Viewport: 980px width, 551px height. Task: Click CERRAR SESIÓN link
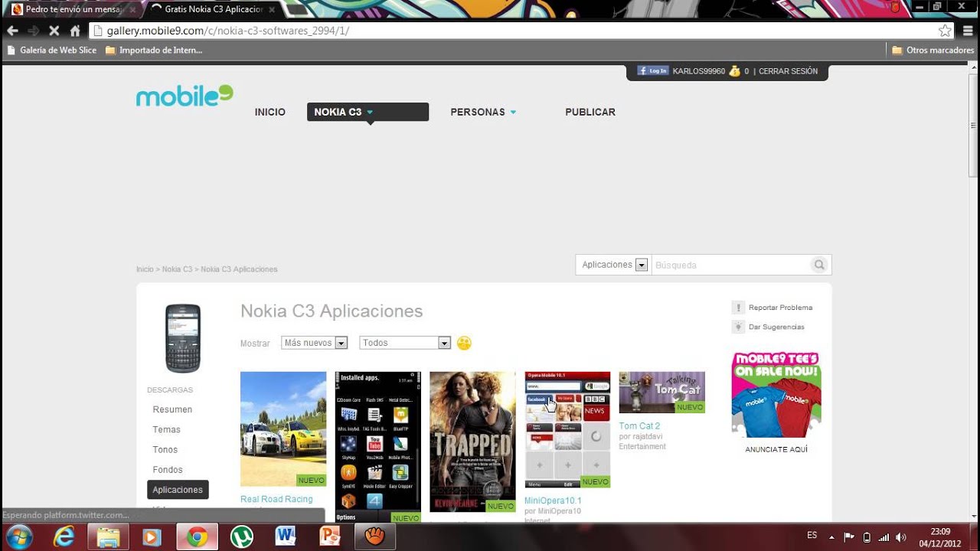tap(788, 71)
